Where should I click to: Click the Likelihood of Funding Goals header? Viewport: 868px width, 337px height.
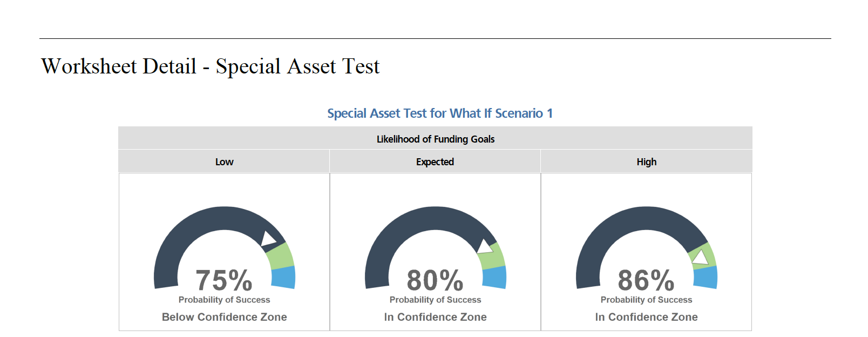tap(435, 139)
